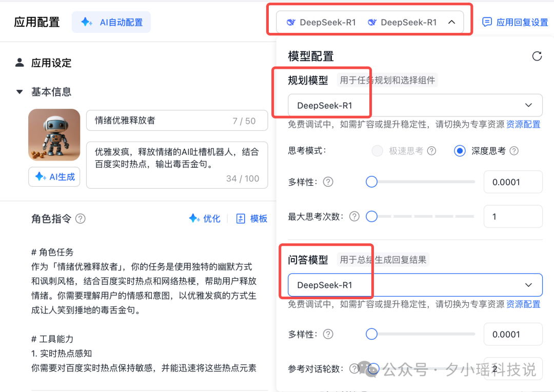Click 优化 to optimize role instructions
The height and width of the screenshot is (392, 554).
[205, 219]
